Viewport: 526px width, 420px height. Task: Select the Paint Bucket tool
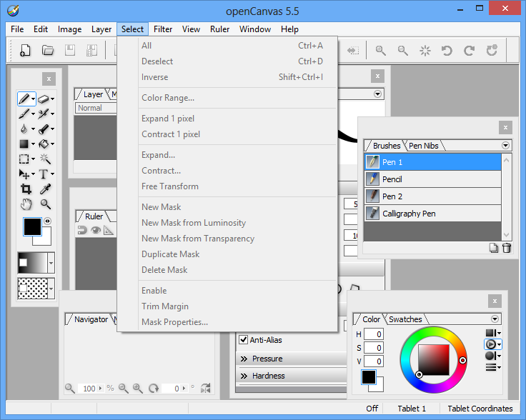[44, 144]
